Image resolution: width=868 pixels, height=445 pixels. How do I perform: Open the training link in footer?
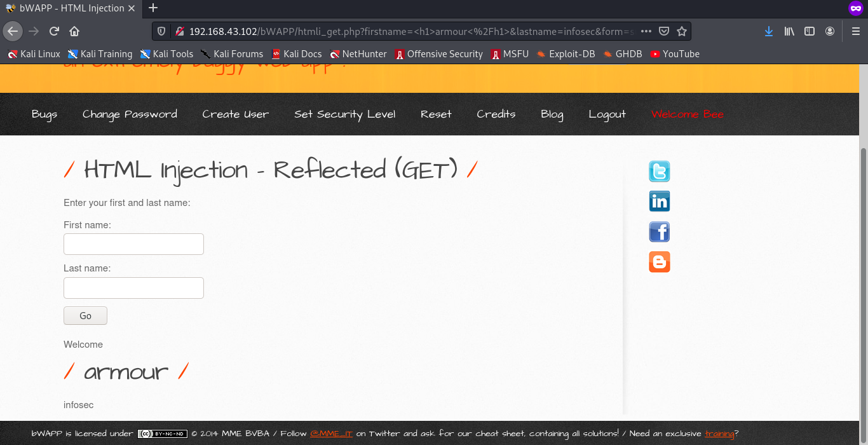719,434
